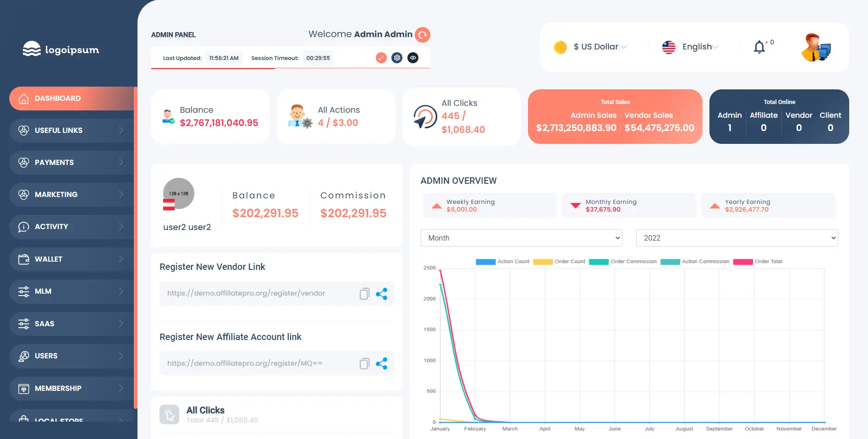868x439 pixels.
Task: Expand the SaaS menu chevron
Action: coord(121,324)
